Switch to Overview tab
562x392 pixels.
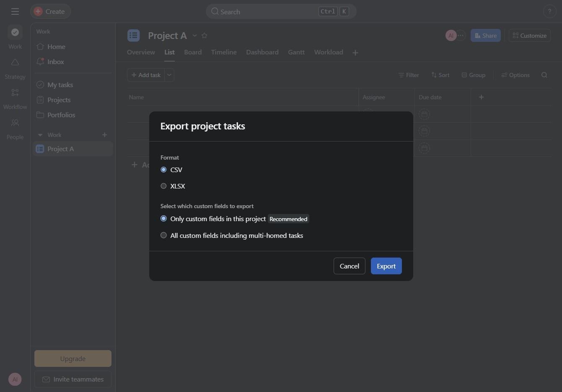(x=141, y=52)
